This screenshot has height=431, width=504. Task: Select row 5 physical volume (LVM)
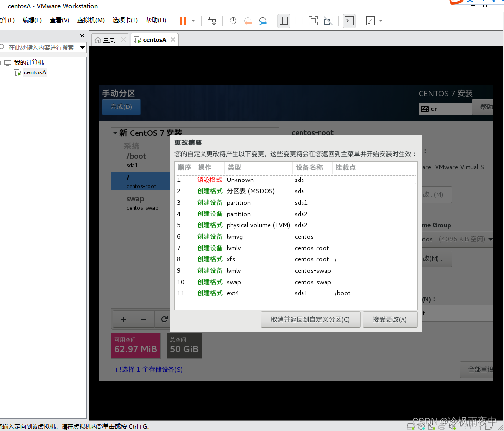tap(296, 225)
